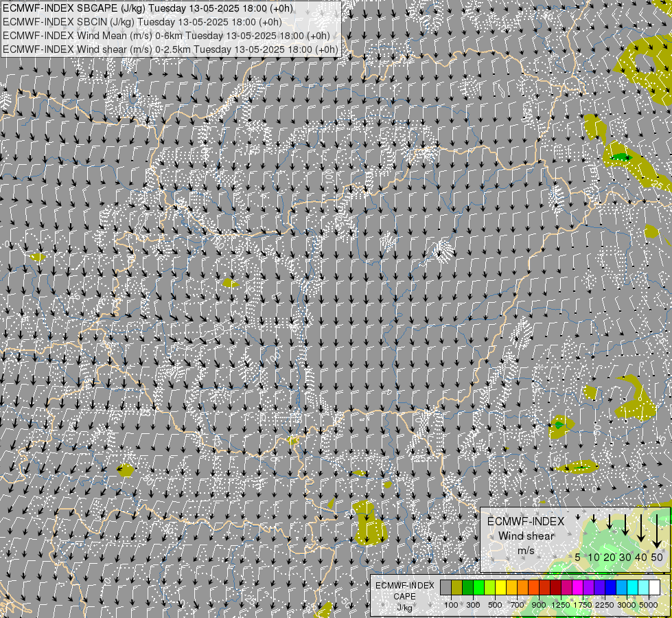Click the '1750' label under CAPE color bar

coord(583,605)
